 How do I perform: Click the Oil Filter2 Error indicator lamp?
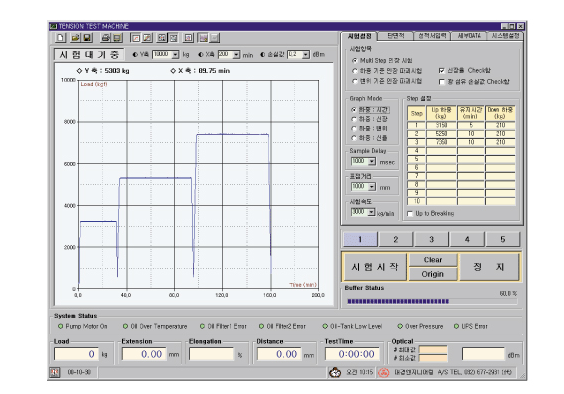261,326
